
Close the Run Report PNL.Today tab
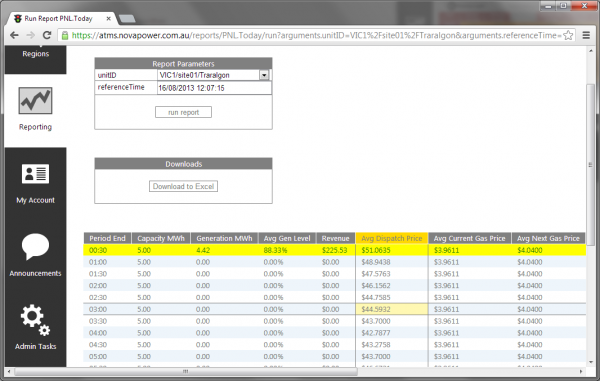109,18
